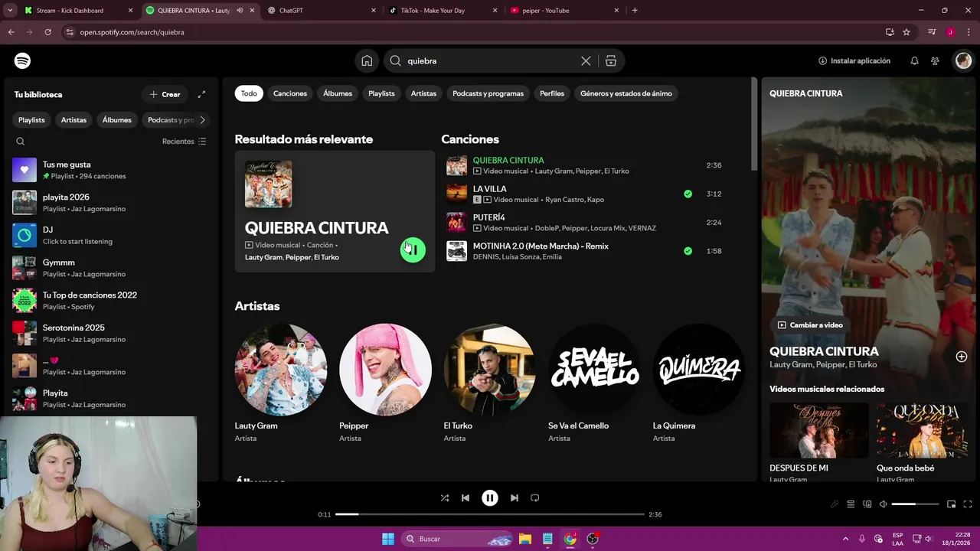
Task: Open Lauty Gram artist card
Action: coord(280,382)
